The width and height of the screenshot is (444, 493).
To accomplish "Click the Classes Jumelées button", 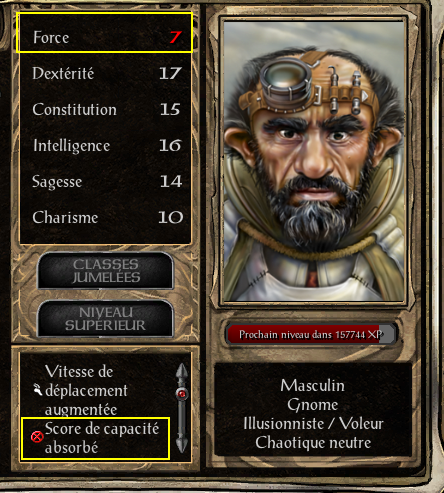I will coord(105,271).
